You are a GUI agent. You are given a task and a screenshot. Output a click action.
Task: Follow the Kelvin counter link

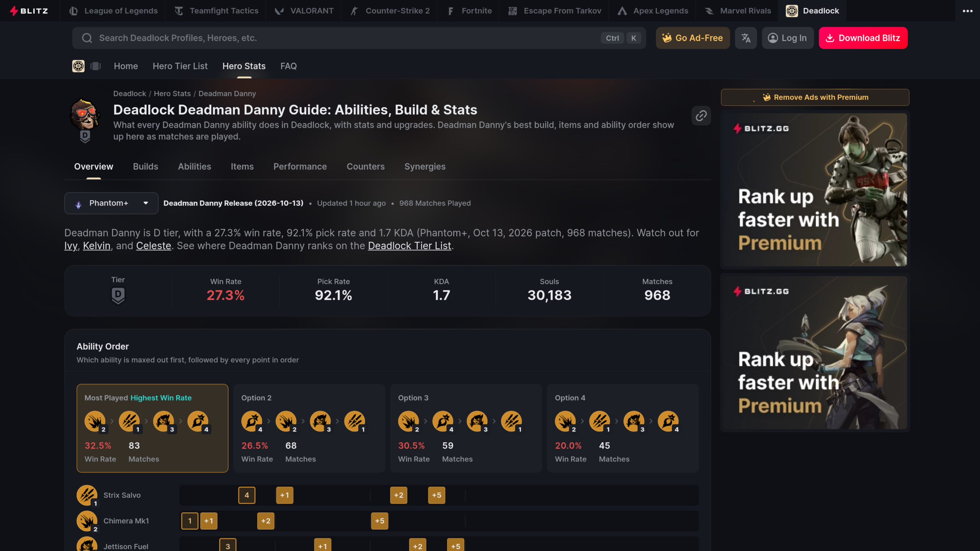(x=96, y=246)
